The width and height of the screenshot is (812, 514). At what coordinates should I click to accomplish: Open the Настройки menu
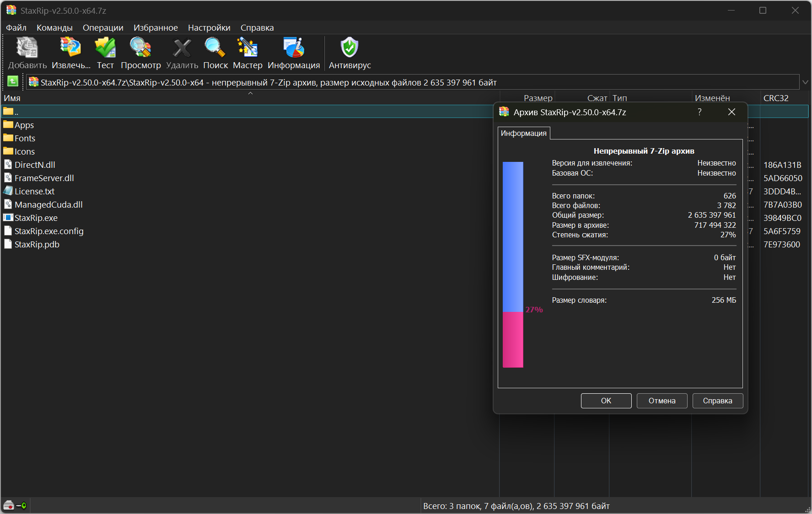[x=209, y=28]
